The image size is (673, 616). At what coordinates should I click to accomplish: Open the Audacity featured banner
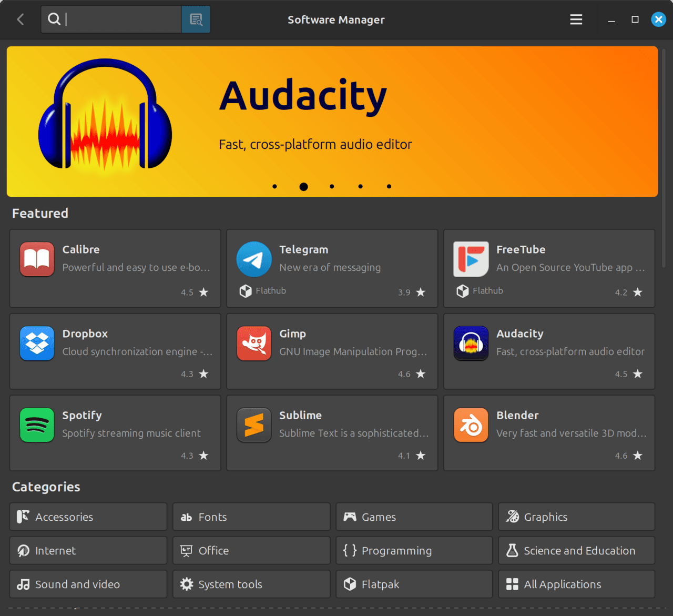(332, 122)
